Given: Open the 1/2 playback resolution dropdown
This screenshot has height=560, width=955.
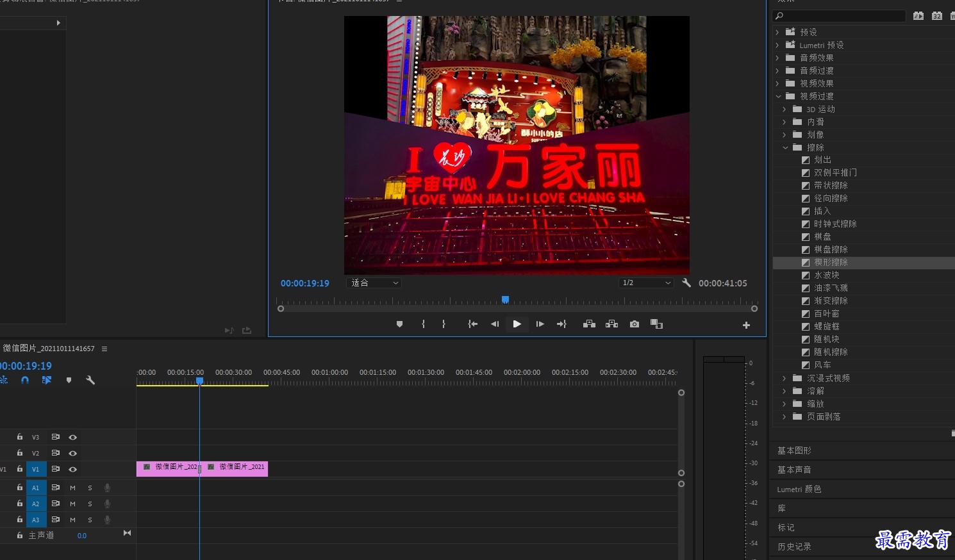Looking at the screenshot, I should (x=646, y=283).
